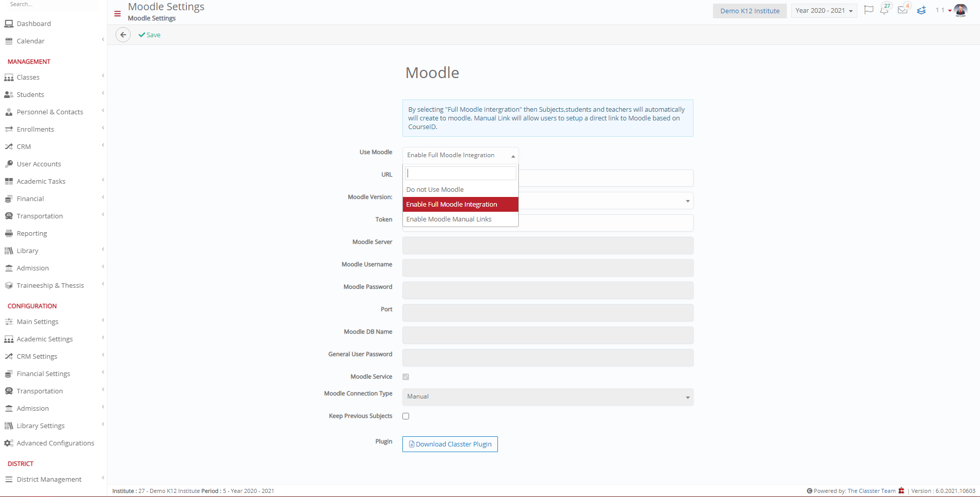Click the dropdown search input box
The image size is (980, 497).
[461, 173]
